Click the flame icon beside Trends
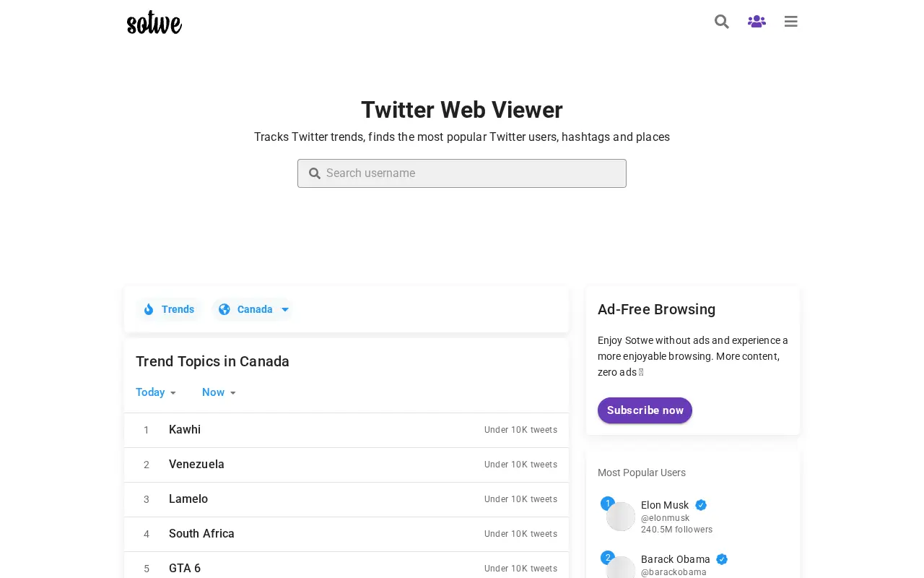 149,309
